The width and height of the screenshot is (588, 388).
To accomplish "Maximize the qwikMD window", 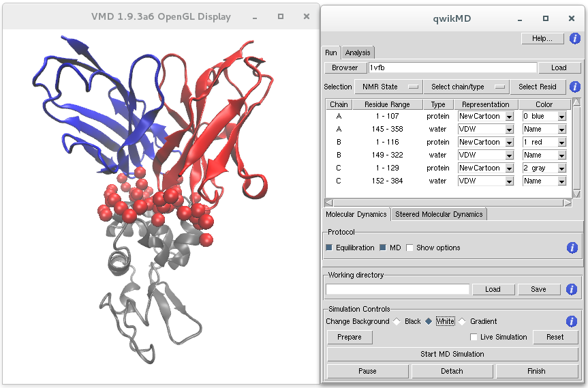I will (545, 18).
